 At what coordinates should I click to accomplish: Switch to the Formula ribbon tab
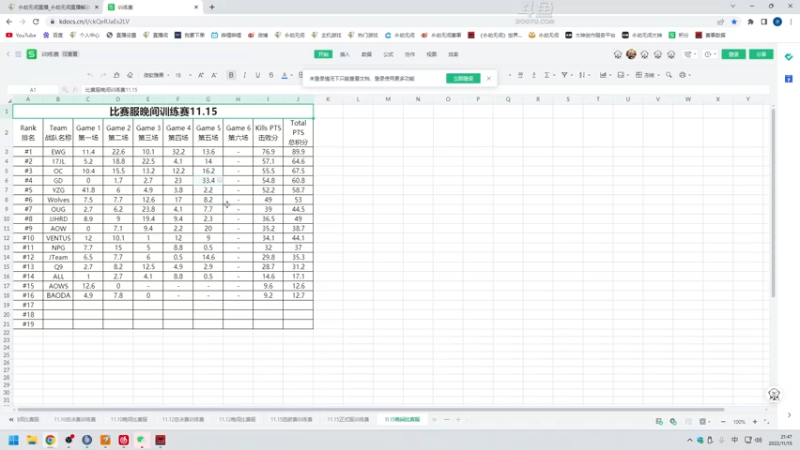pyautogui.click(x=388, y=54)
